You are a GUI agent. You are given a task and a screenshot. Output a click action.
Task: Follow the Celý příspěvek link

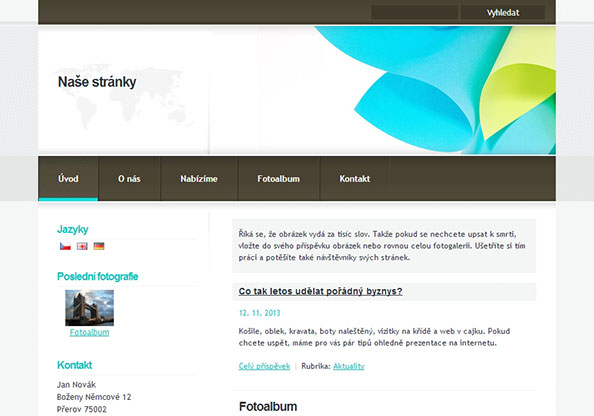(264, 366)
